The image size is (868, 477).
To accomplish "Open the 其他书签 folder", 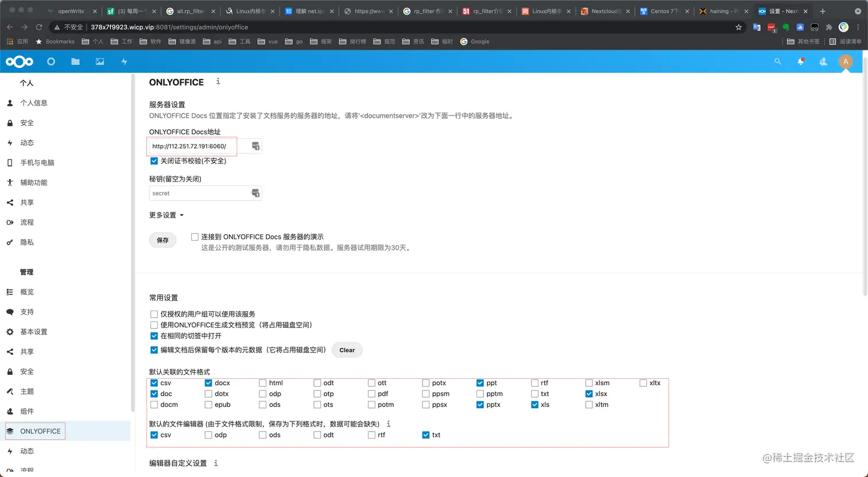I will point(803,41).
